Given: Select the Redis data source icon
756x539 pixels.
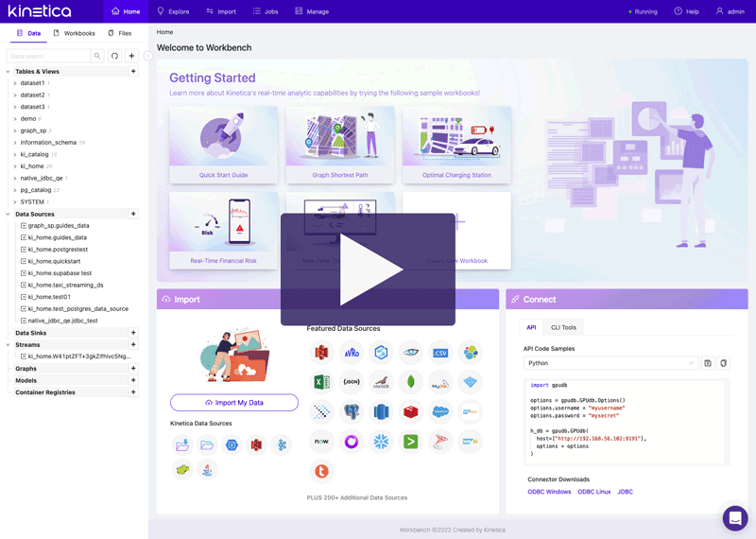Looking at the screenshot, I should click(411, 411).
